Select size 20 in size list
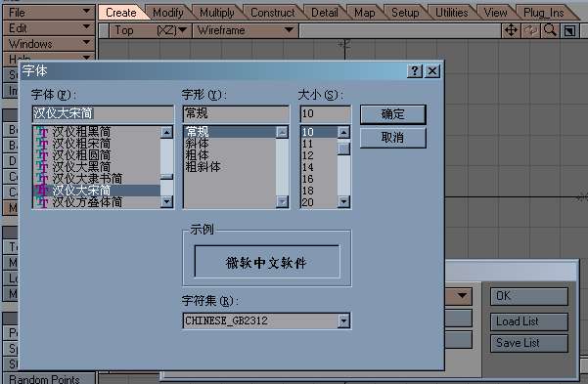The height and width of the screenshot is (384, 588). pyautogui.click(x=319, y=202)
